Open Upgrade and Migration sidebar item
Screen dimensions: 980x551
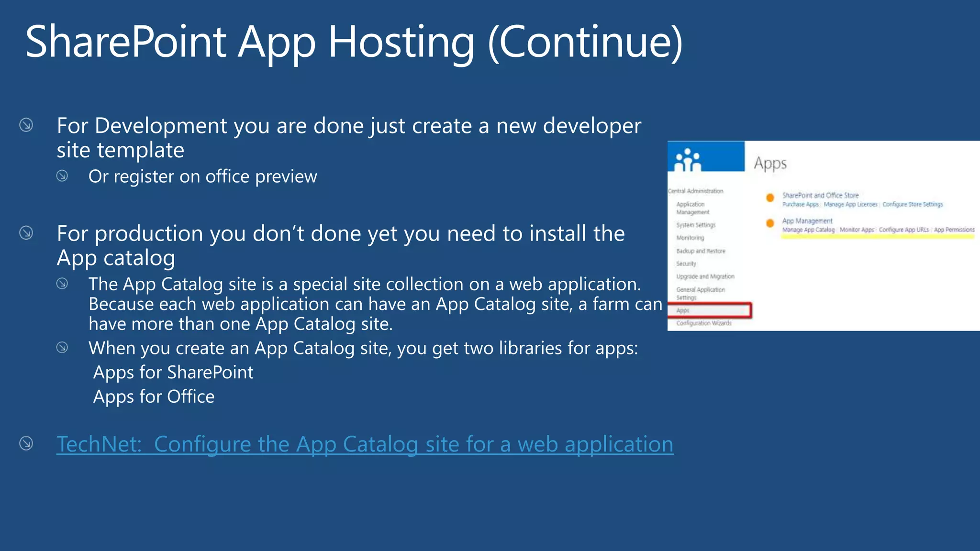coord(705,277)
